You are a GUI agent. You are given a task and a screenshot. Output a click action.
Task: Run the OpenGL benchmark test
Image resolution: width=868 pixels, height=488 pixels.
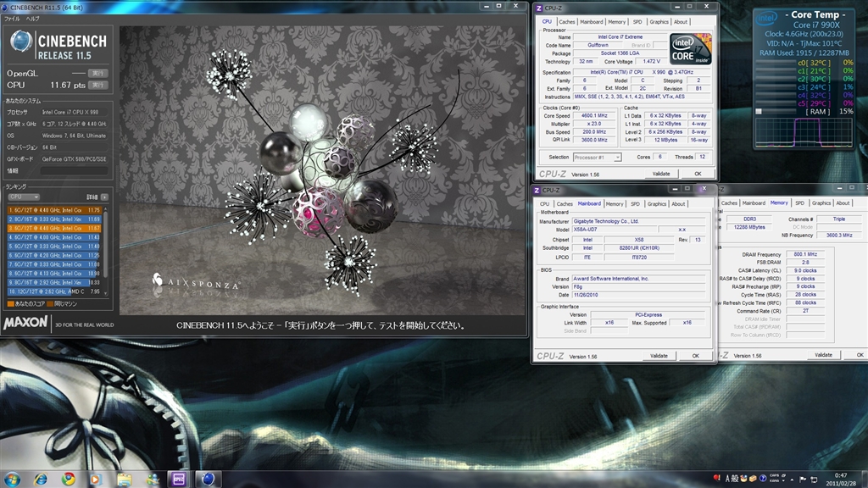pyautogui.click(x=97, y=74)
